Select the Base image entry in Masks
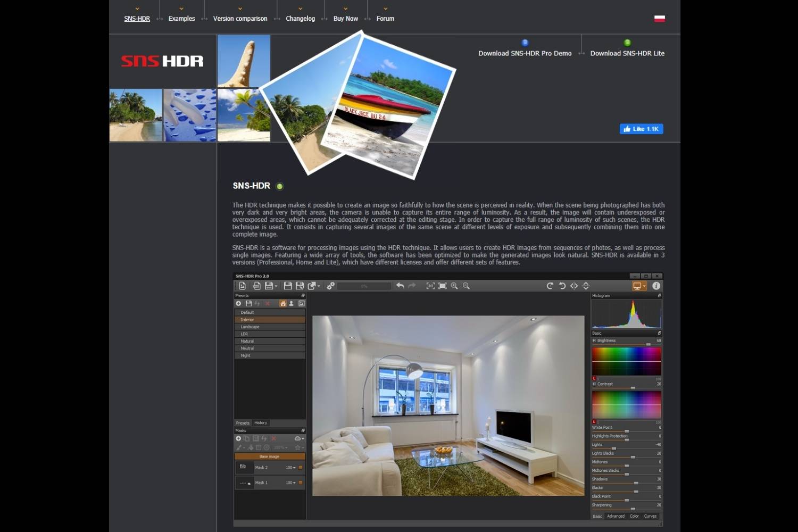This screenshot has height=532, width=798. tap(269, 456)
